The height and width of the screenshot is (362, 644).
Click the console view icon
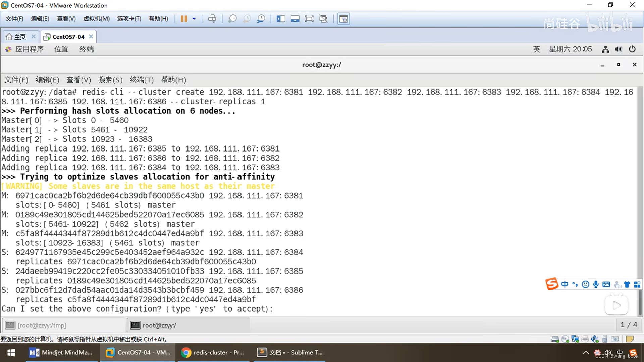pyautogui.click(x=343, y=19)
